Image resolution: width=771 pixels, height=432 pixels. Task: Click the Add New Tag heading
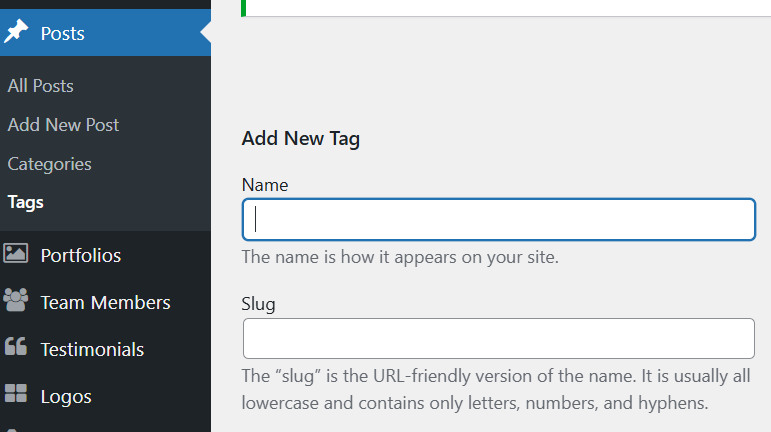coord(300,138)
